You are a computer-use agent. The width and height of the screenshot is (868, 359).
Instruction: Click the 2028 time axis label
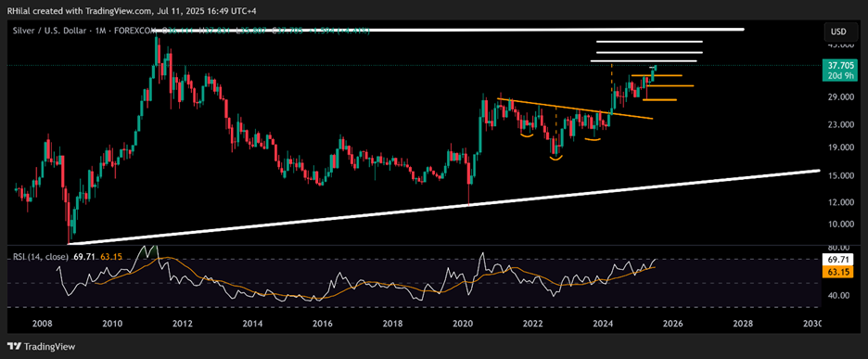[x=744, y=323]
